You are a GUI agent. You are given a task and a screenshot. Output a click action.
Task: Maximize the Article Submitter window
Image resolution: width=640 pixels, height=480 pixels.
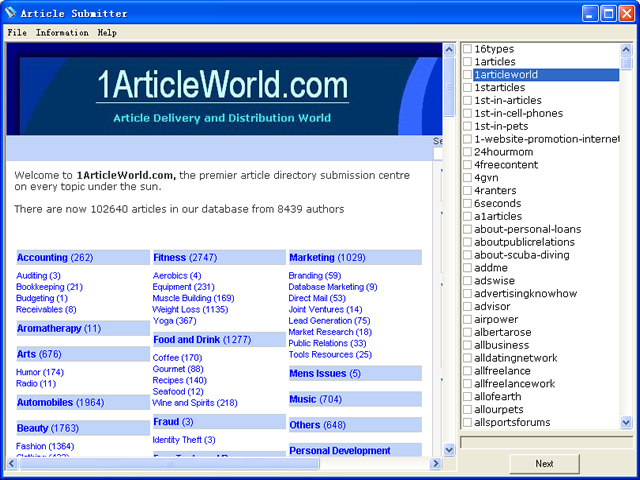pos(608,13)
